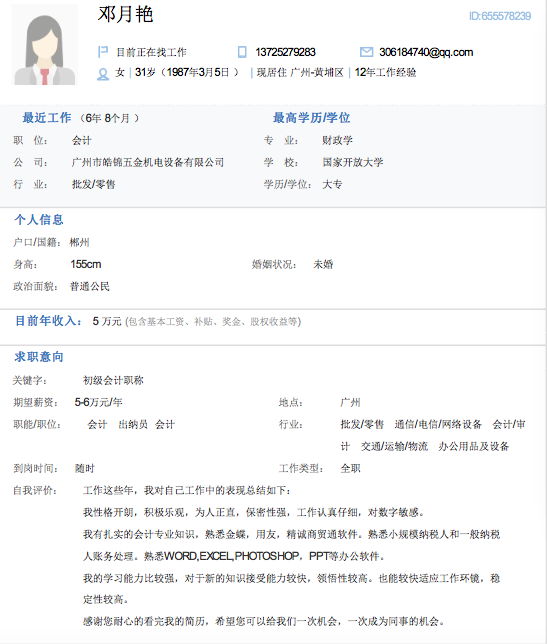This screenshot has width=547, height=644.
Task: Click the resume ID 655578239
Action: [x=500, y=16]
